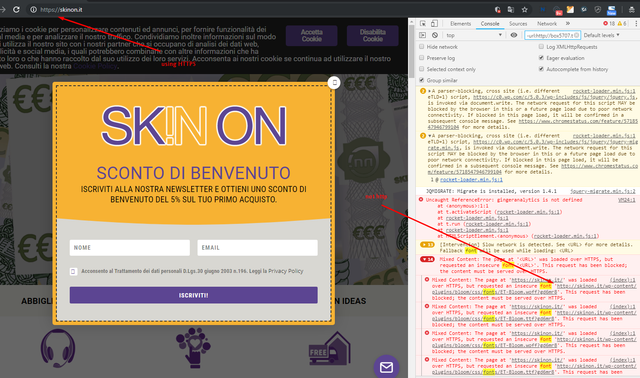Open the translate page icon
The width and height of the screenshot is (640, 378).
[x=511, y=9]
